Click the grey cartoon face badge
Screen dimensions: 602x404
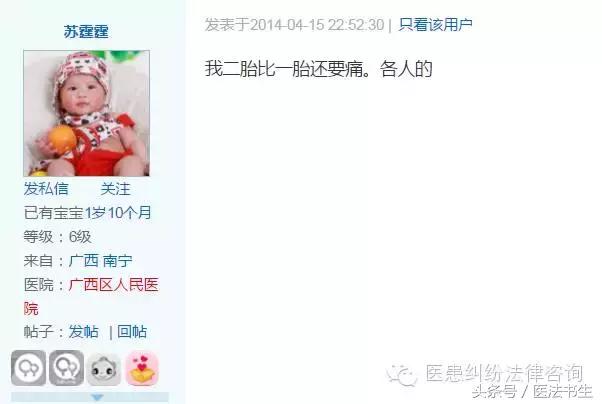tap(104, 369)
